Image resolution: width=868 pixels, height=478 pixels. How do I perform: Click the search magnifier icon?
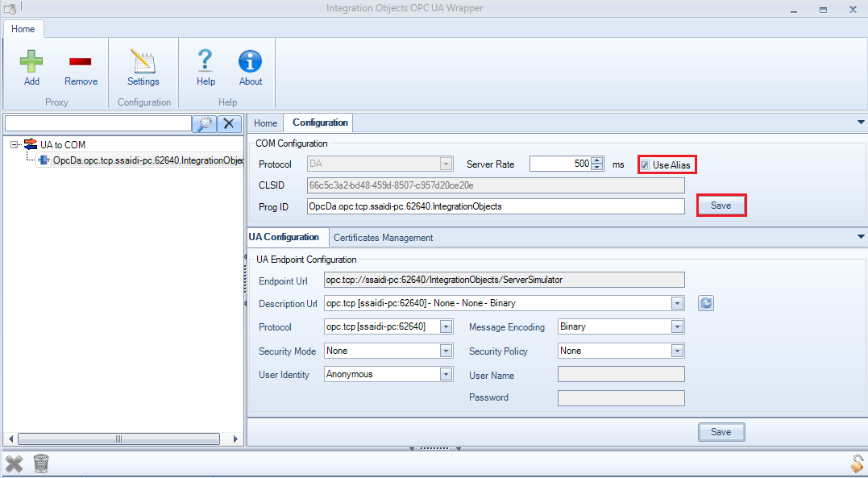point(204,124)
